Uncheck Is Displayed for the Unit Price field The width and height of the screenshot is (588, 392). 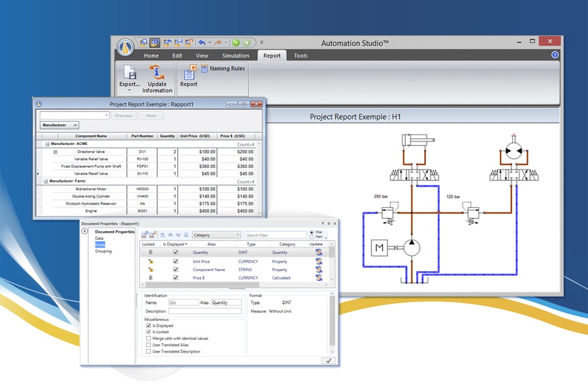(x=176, y=261)
